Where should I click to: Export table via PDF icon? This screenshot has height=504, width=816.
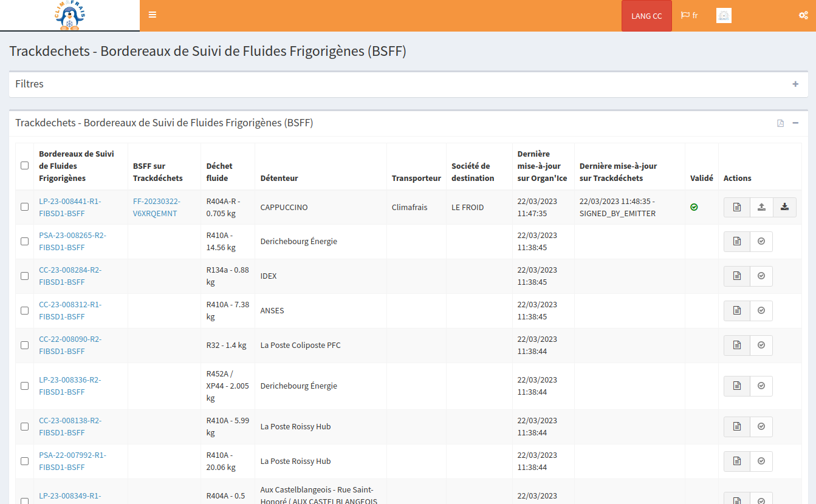[781, 123]
